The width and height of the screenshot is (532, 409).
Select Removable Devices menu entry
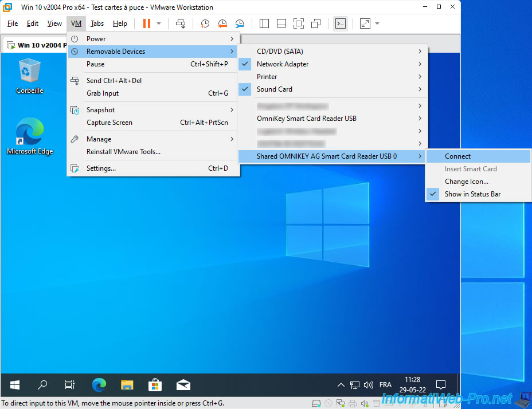tap(154, 51)
